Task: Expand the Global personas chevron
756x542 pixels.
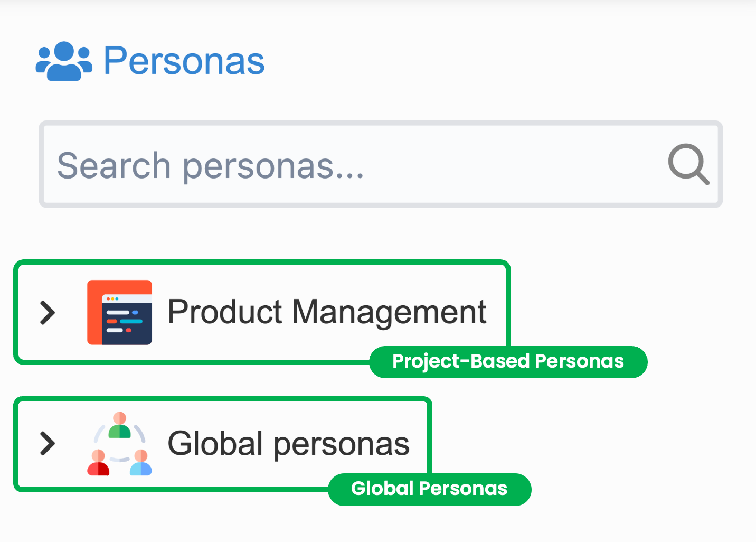Action: click(48, 444)
